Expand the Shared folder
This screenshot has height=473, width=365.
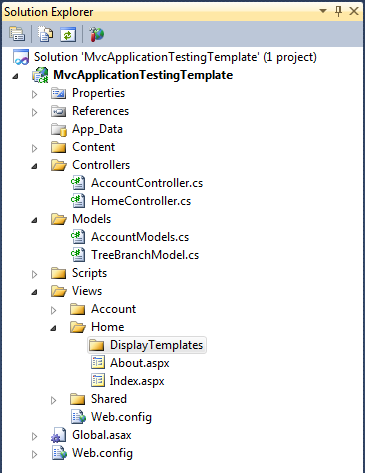(x=53, y=400)
